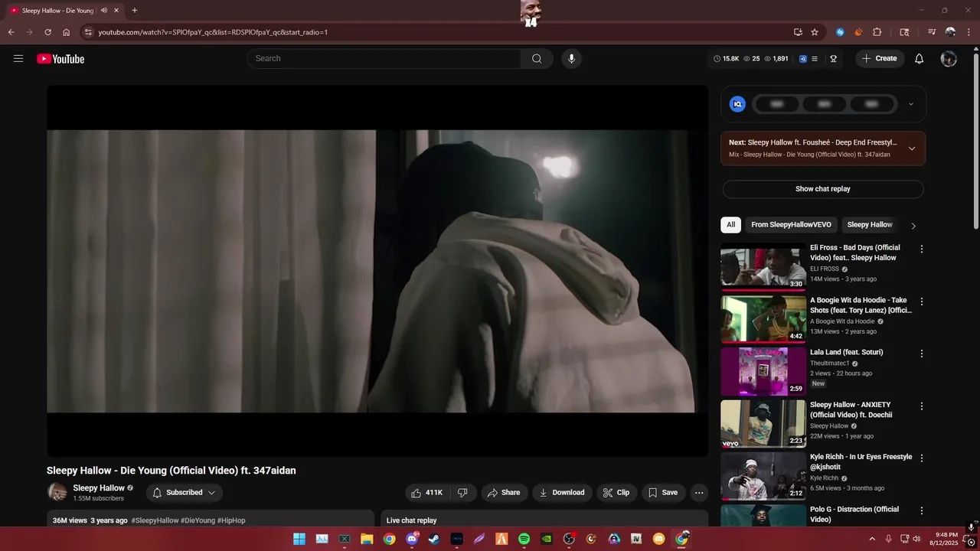The image size is (980, 551).
Task: Open Spotify from the taskbar
Action: 524,539
